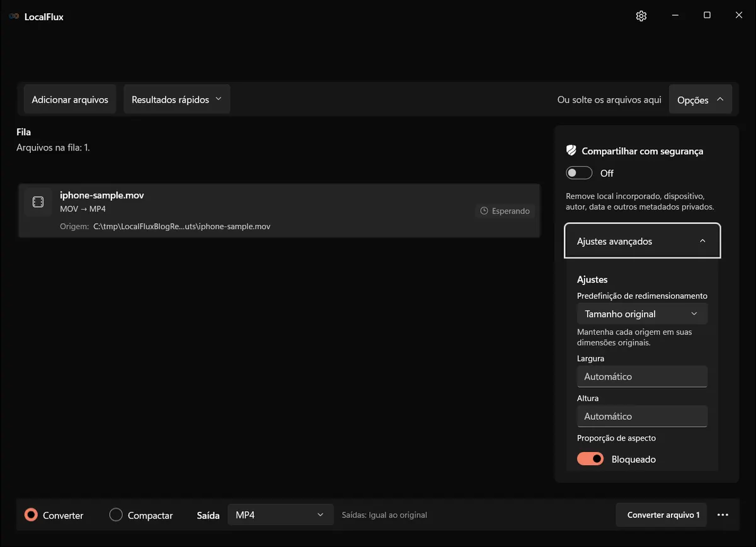
Task: Click the shield icon beside Compartilhar com segurança
Action: pyautogui.click(x=571, y=150)
